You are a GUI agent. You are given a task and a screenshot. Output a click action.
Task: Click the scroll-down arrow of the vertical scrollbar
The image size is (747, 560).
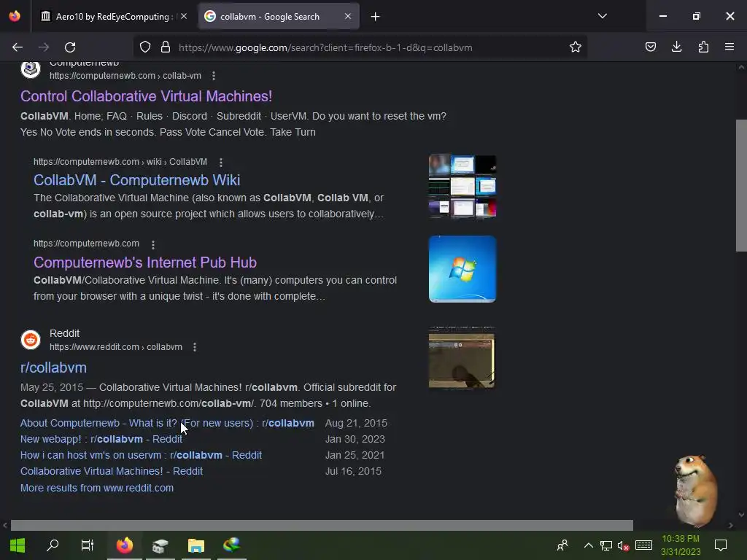[x=741, y=515]
